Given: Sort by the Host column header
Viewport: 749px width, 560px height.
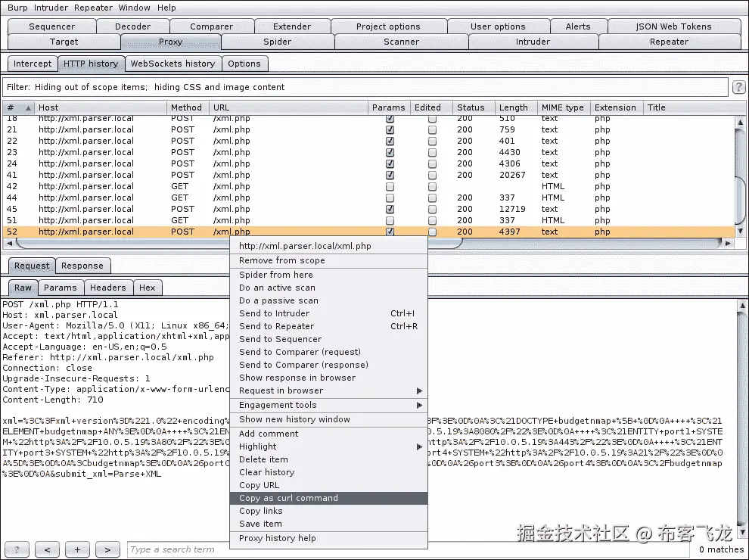Looking at the screenshot, I should [101, 107].
